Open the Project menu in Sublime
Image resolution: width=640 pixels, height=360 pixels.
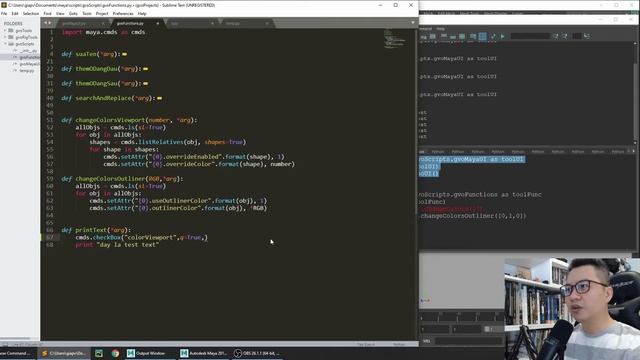[x=102, y=13]
